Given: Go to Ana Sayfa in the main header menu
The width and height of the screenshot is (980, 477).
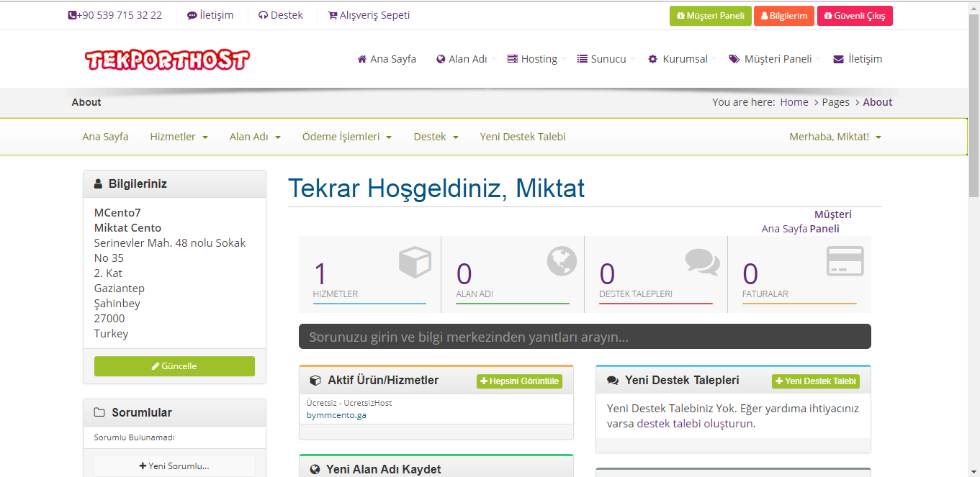Looking at the screenshot, I should click(387, 59).
